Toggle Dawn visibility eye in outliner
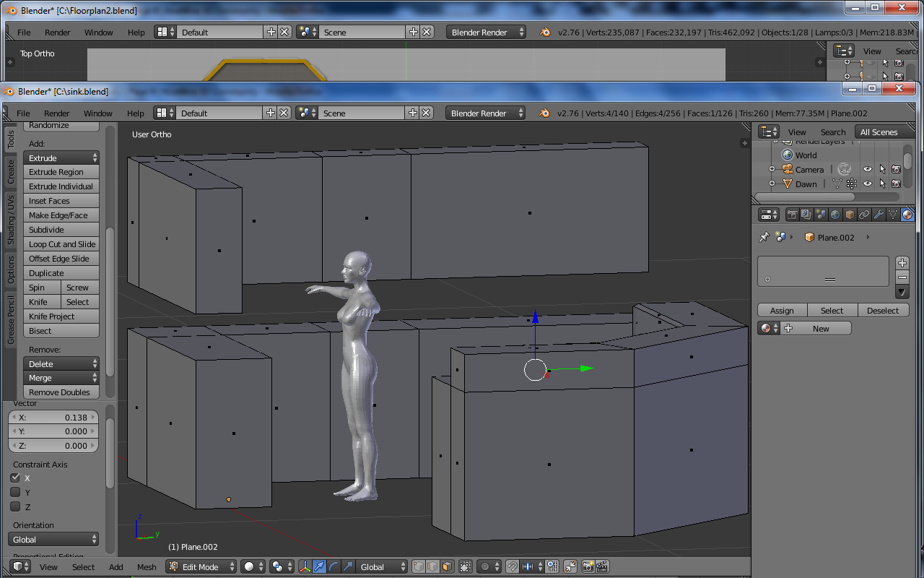924x578 pixels. point(868,184)
